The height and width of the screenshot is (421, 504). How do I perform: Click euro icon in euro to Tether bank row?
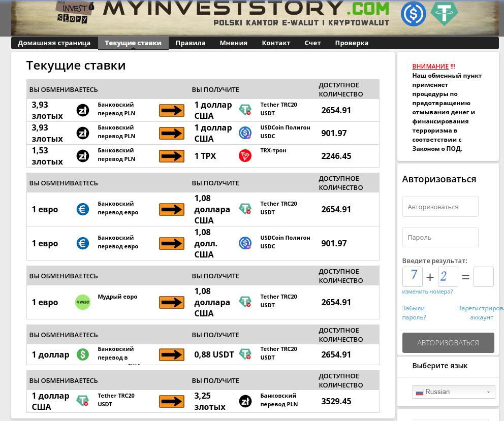tap(83, 209)
